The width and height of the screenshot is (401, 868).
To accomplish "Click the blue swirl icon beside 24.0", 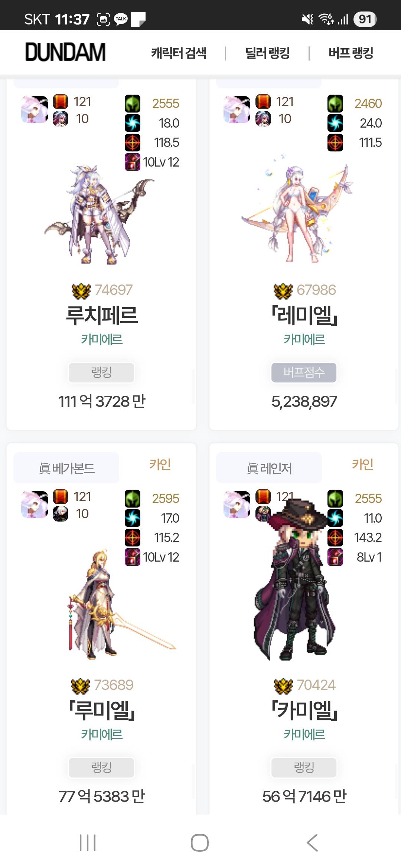I will [x=335, y=123].
